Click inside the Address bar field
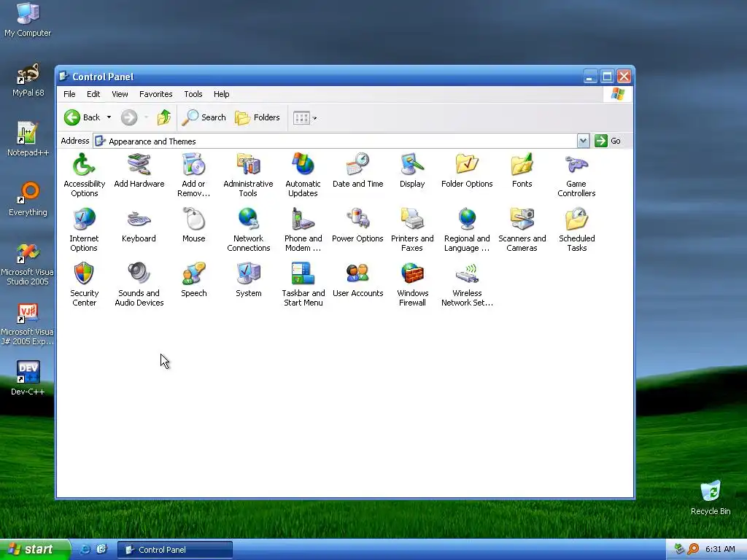The image size is (747, 560). point(335,141)
